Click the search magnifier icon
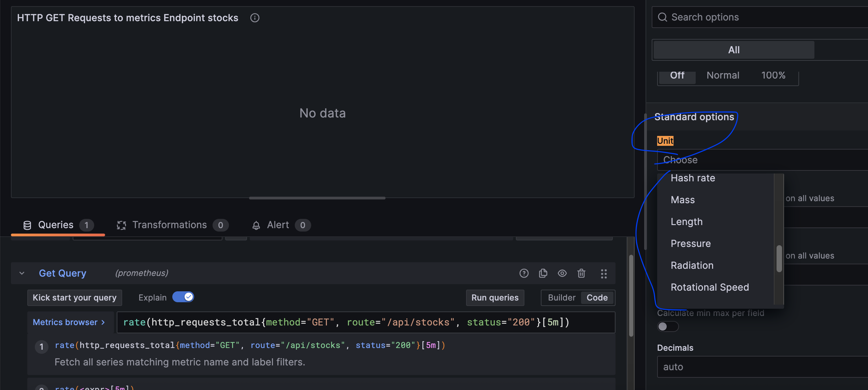This screenshot has width=868, height=390. tap(662, 17)
